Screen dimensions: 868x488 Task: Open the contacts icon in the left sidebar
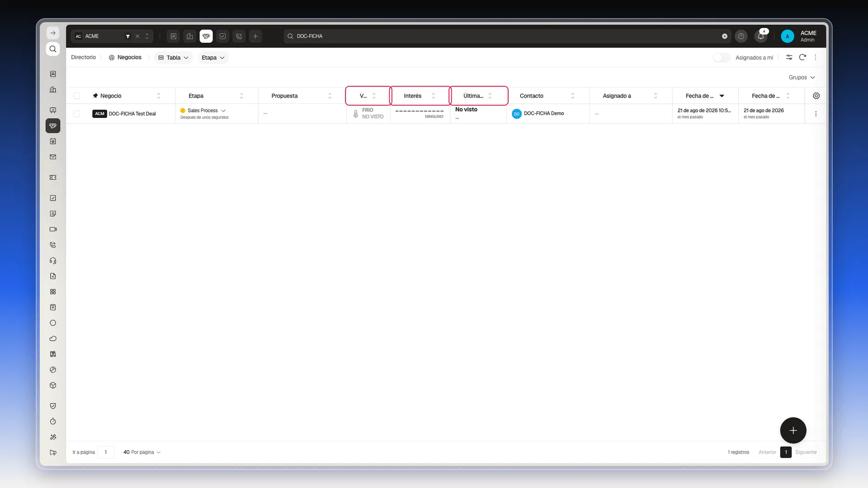coord(53,74)
